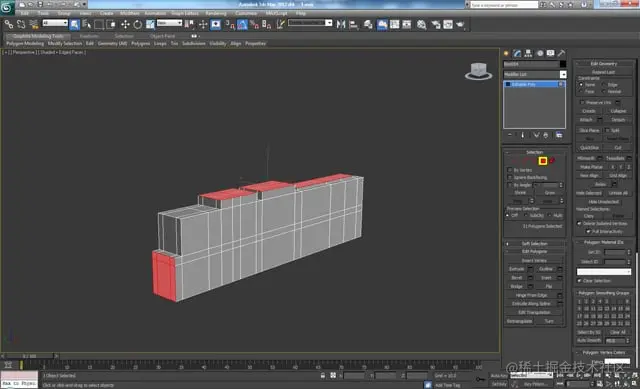640x389 pixels.
Task: Select the Edge constraint radio button
Action: point(604,84)
